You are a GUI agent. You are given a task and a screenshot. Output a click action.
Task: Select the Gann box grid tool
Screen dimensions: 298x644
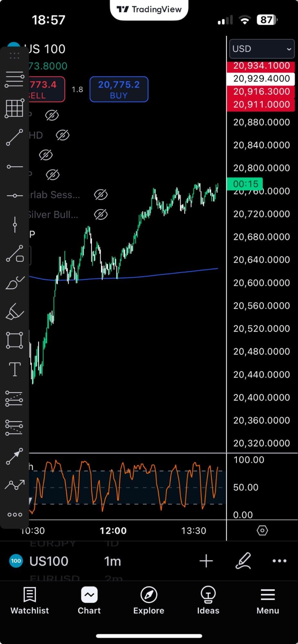coord(15,108)
